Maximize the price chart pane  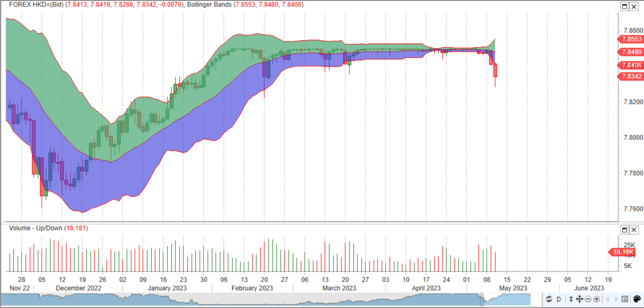coord(624,6)
